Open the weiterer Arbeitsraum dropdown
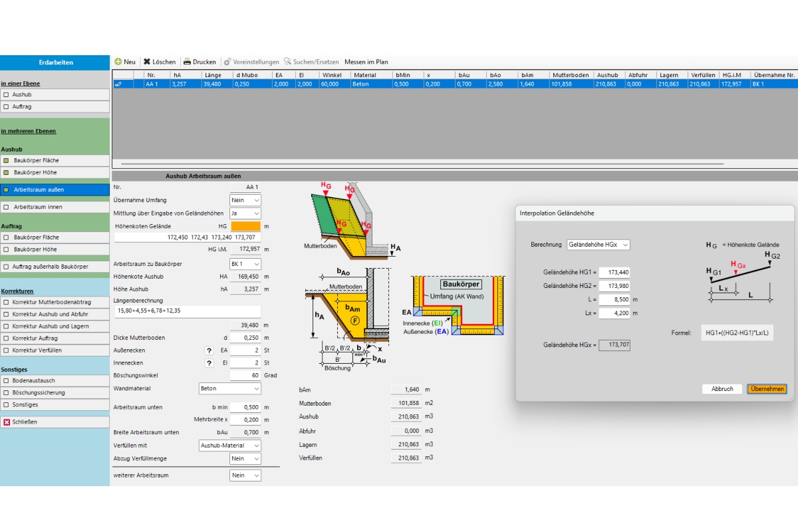 (245, 475)
